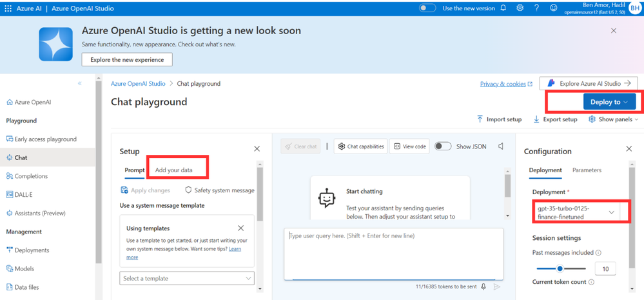Open Assistants (Preview) in sidebar
The image size is (644, 300).
[x=35, y=214]
